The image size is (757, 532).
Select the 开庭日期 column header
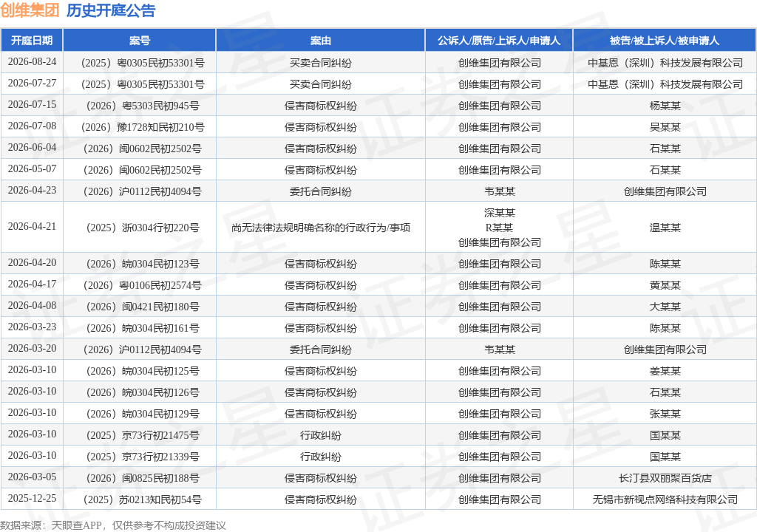tap(32, 41)
